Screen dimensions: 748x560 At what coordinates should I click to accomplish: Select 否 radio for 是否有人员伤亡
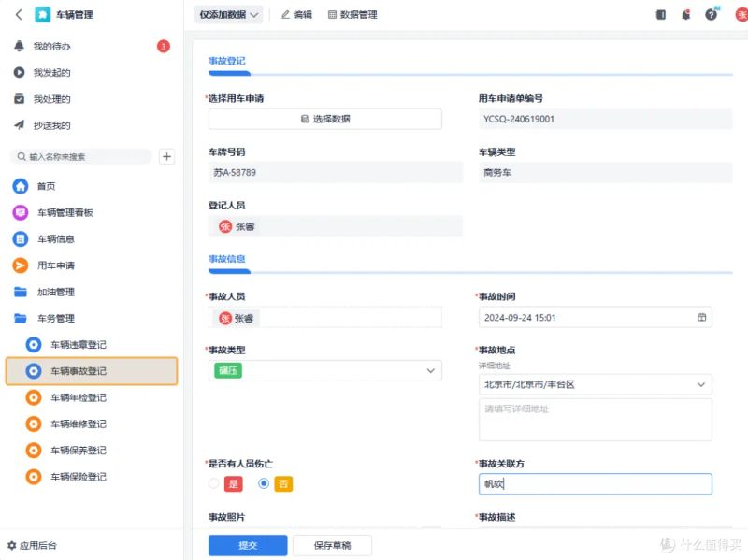click(264, 483)
